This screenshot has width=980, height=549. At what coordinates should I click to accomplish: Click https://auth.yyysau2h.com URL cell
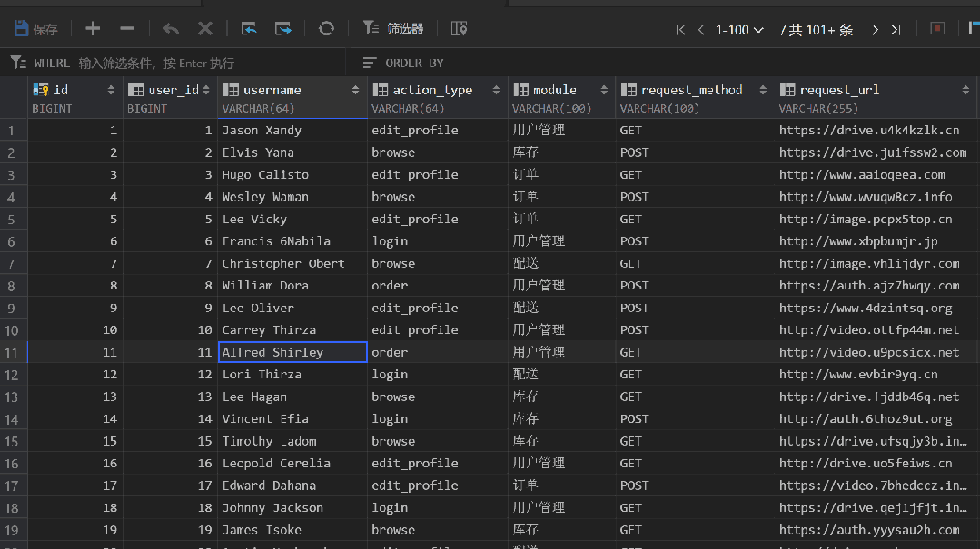(876, 530)
